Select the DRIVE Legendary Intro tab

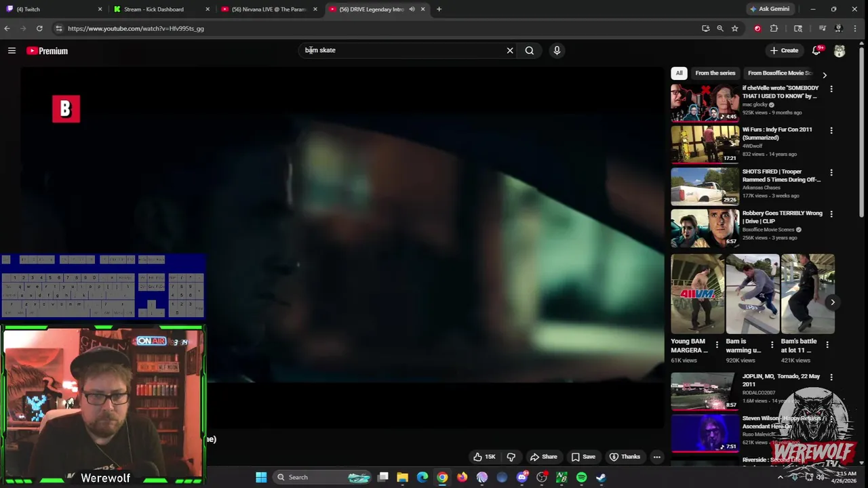(377, 9)
